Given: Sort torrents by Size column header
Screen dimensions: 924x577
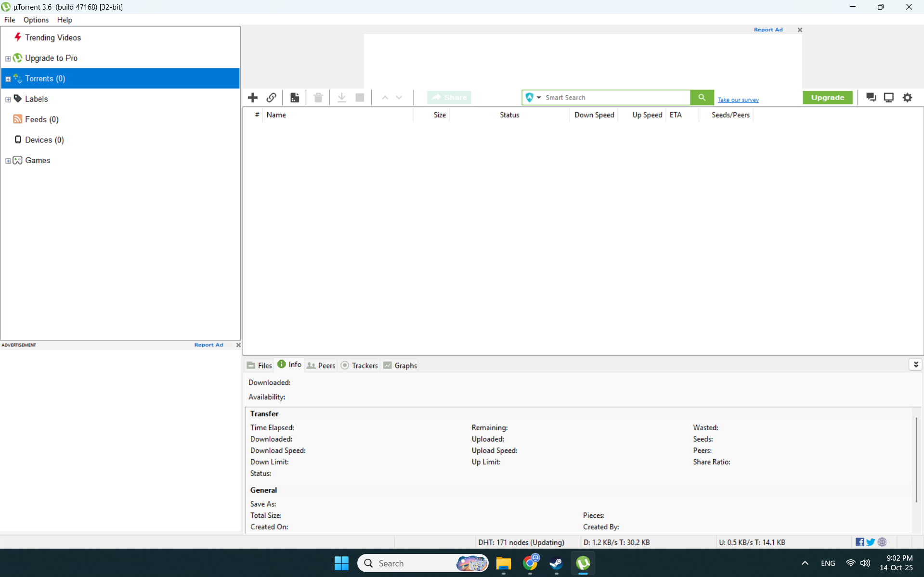Looking at the screenshot, I should [431, 115].
